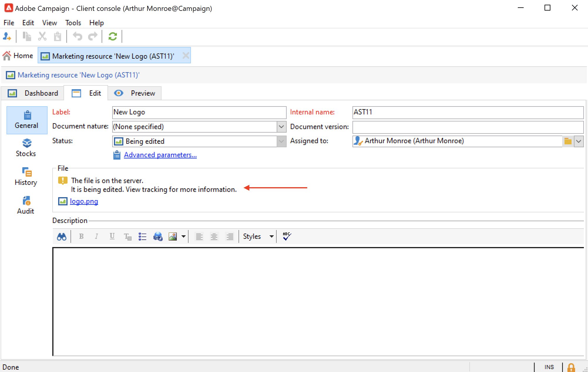Viewport: 588px width, 372px height.
Task: Toggle underline formatting in Description toolbar
Action: (x=112, y=236)
